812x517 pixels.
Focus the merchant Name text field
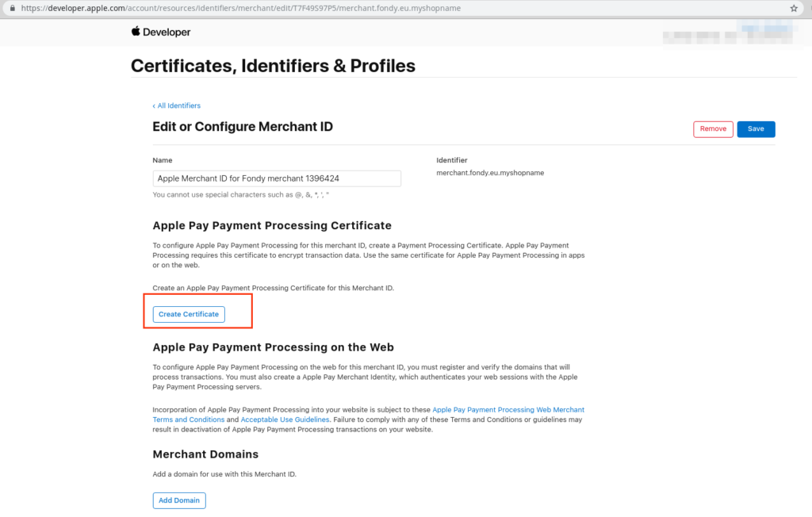pos(277,178)
